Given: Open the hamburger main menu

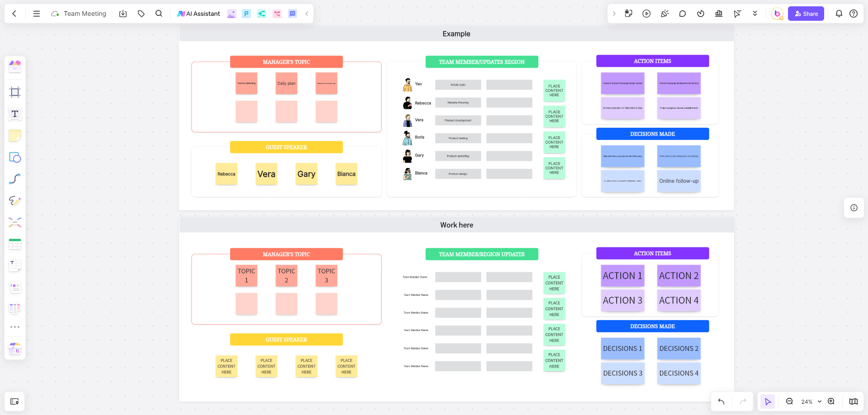Looking at the screenshot, I should tap(37, 14).
